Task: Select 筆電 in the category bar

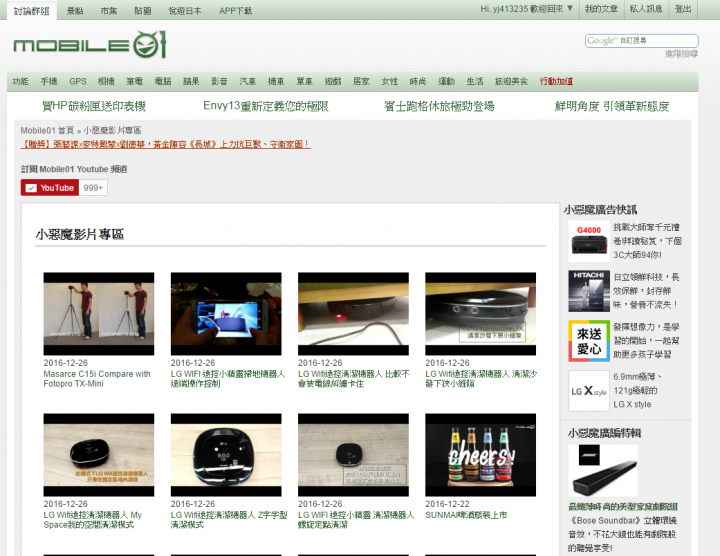Action: [x=135, y=81]
